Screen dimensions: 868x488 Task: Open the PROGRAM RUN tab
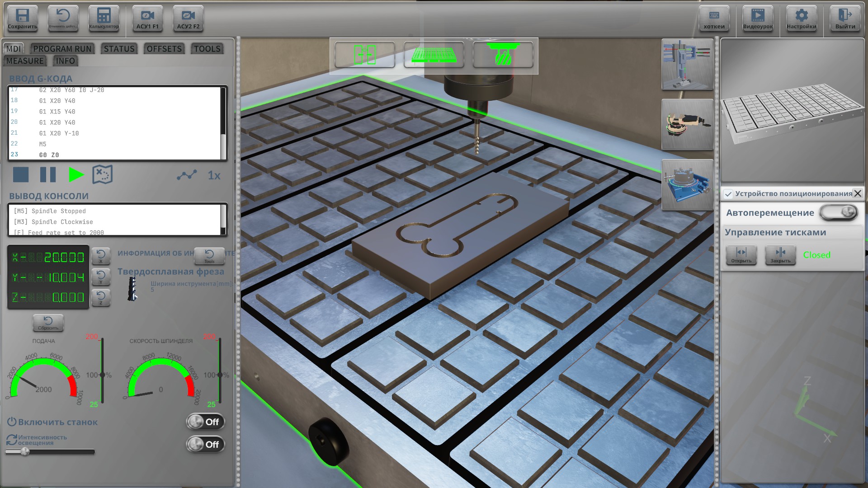(62, 49)
